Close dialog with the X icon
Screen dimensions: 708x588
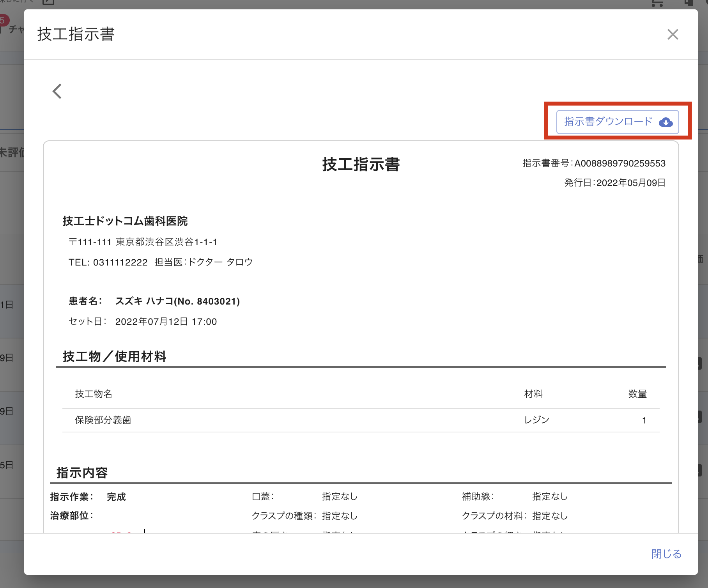673,34
